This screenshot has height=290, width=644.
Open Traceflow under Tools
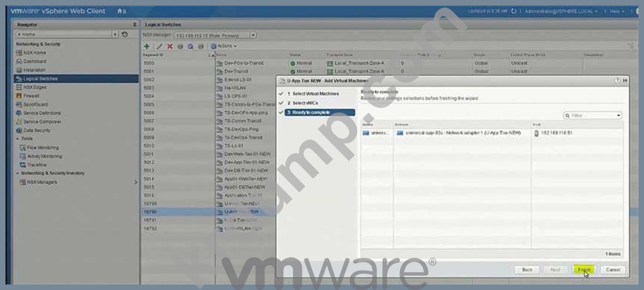point(34,165)
